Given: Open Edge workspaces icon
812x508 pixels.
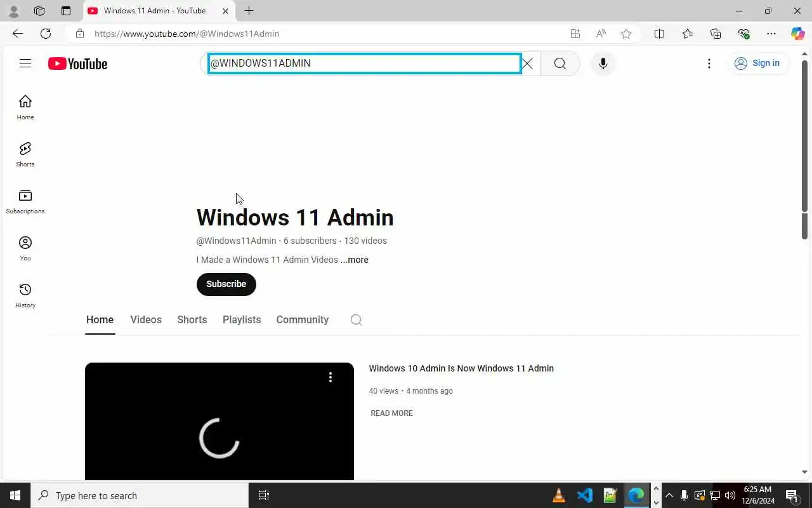Looking at the screenshot, I should [x=39, y=11].
